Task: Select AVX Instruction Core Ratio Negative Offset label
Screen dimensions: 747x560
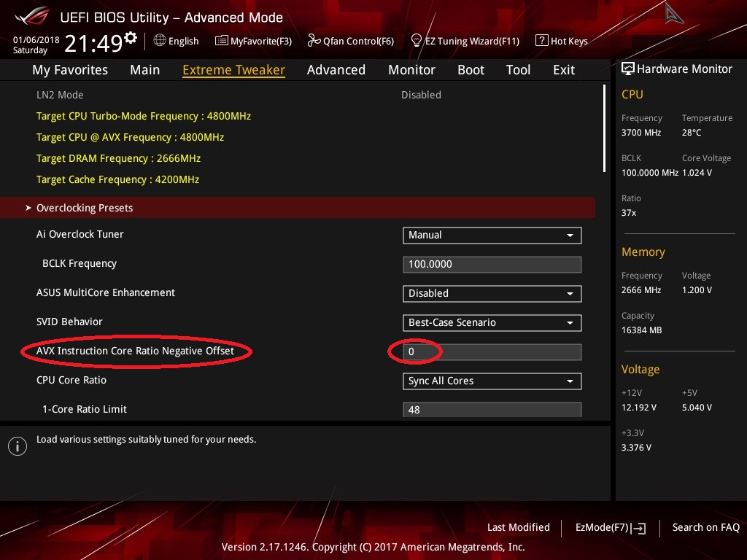Action: (135, 351)
